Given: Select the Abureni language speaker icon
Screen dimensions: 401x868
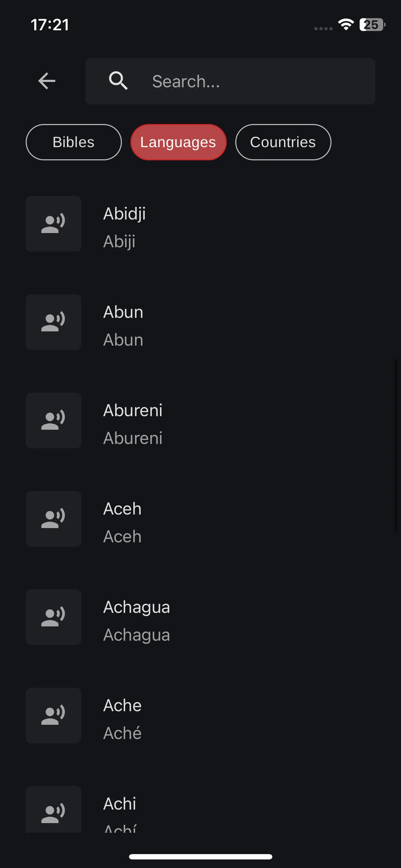Looking at the screenshot, I should coord(53,420).
